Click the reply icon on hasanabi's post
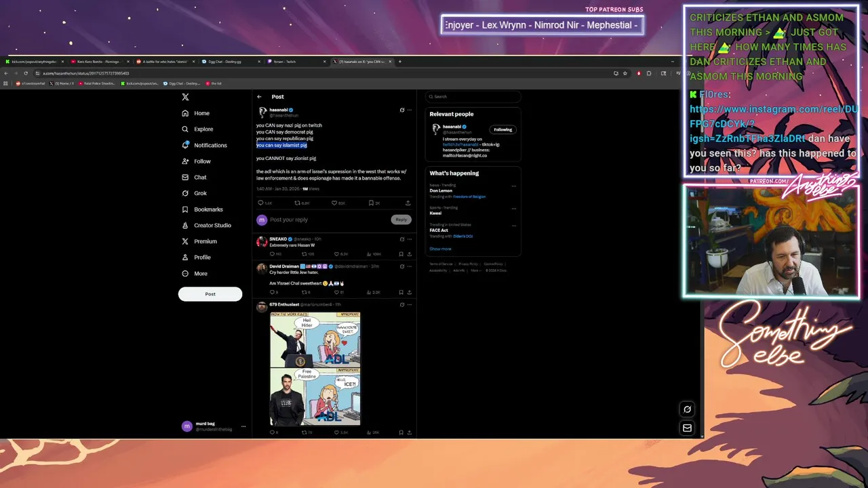Image resolution: width=868 pixels, height=488 pixels. [260, 203]
